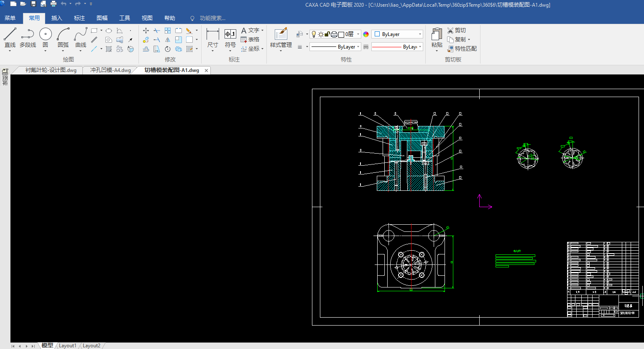The image size is (644, 349).
Task: Activate the 曲线 curve tool
Action: (81, 35)
